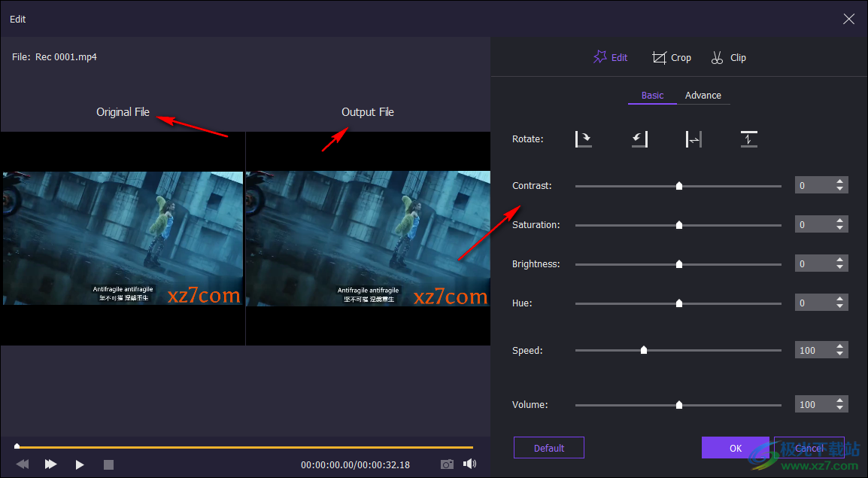This screenshot has height=478, width=868.
Task: Increase Contrast value with up arrow
Action: (x=839, y=181)
